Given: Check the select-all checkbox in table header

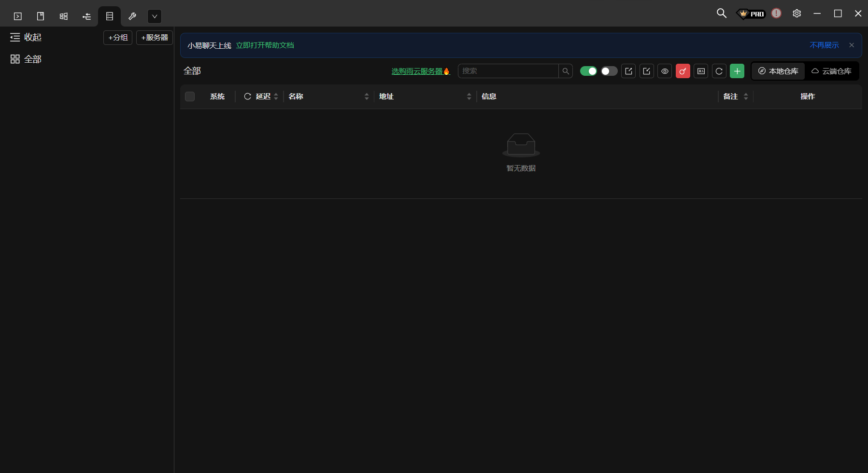Looking at the screenshot, I should click(x=190, y=97).
